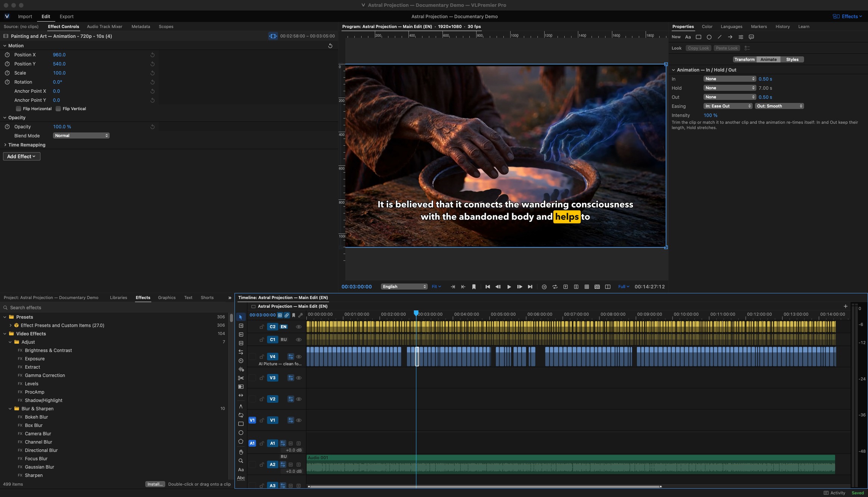The height and width of the screenshot is (497, 868).
Task: Play the program monitor
Action: click(x=509, y=287)
